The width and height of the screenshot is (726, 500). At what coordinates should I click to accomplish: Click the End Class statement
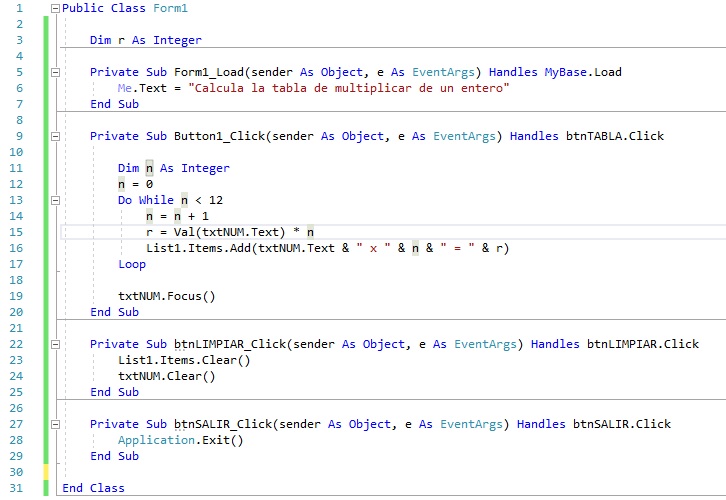pyautogui.click(x=93, y=488)
